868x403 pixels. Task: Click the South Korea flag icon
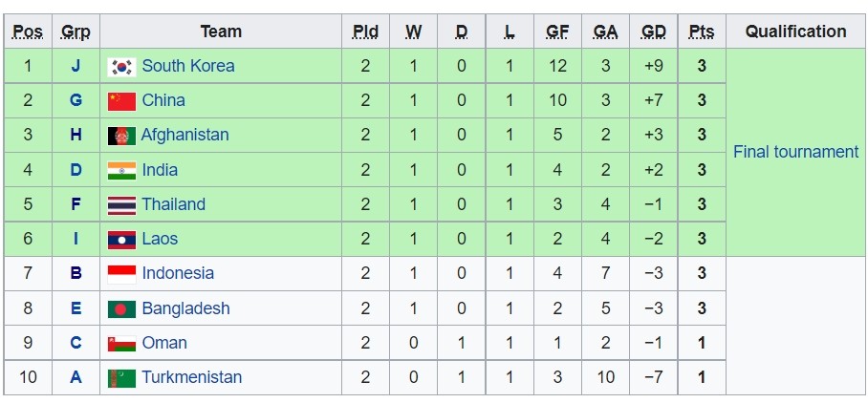(x=121, y=67)
